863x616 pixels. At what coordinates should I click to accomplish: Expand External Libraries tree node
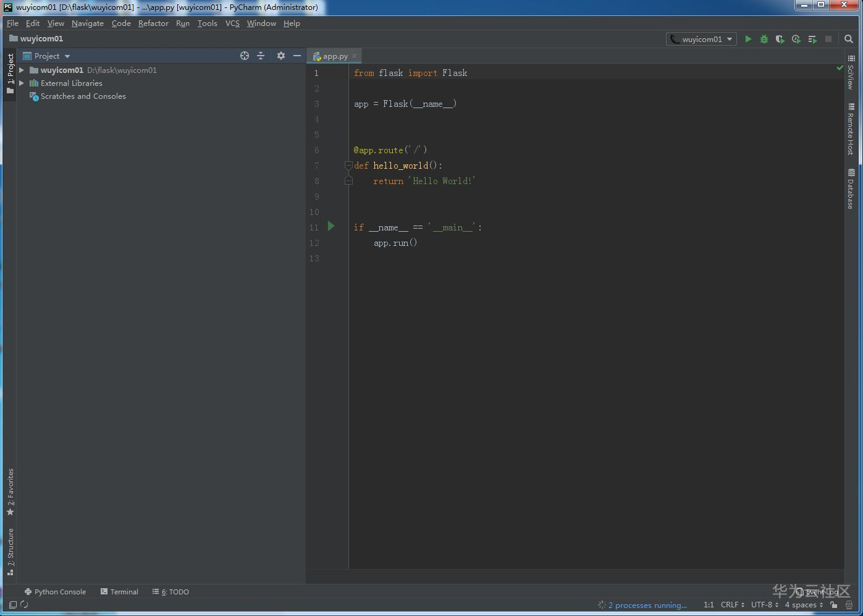pyautogui.click(x=22, y=83)
